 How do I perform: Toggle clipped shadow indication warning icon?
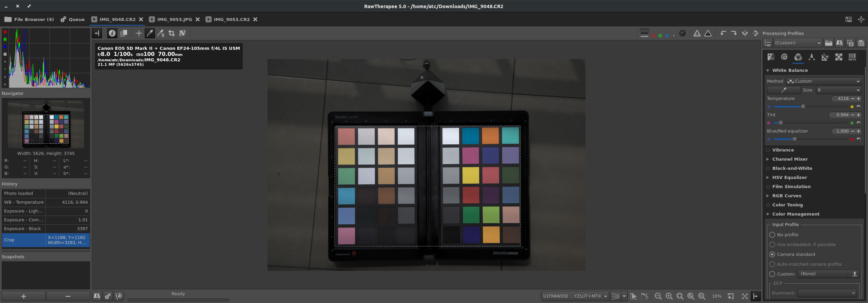pyautogui.click(x=697, y=33)
